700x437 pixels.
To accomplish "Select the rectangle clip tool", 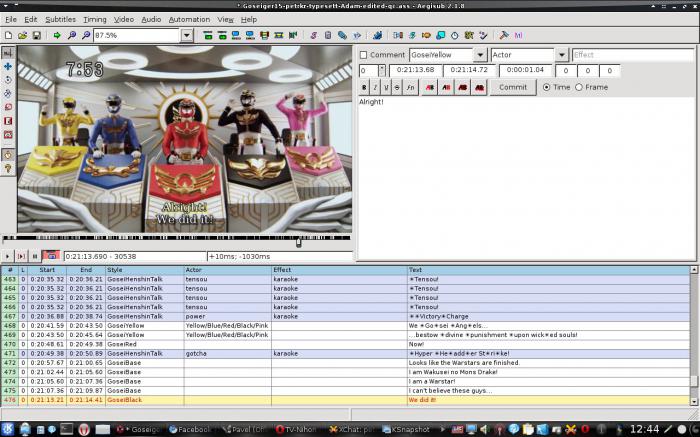I will tap(8, 121).
